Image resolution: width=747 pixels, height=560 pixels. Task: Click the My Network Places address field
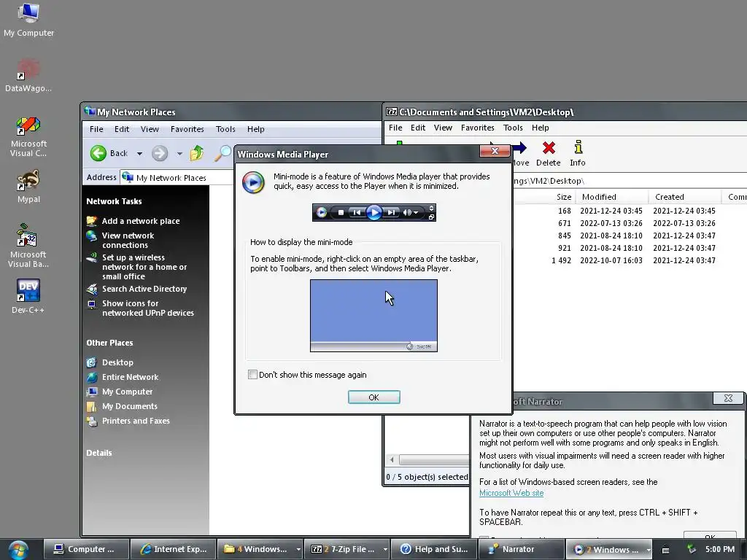pyautogui.click(x=177, y=178)
